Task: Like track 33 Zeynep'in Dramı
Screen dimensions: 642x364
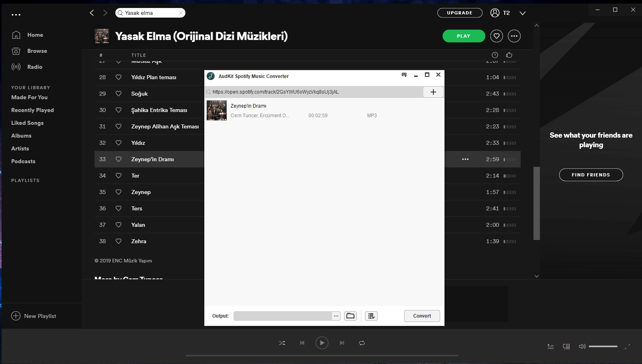Action: pyautogui.click(x=119, y=159)
